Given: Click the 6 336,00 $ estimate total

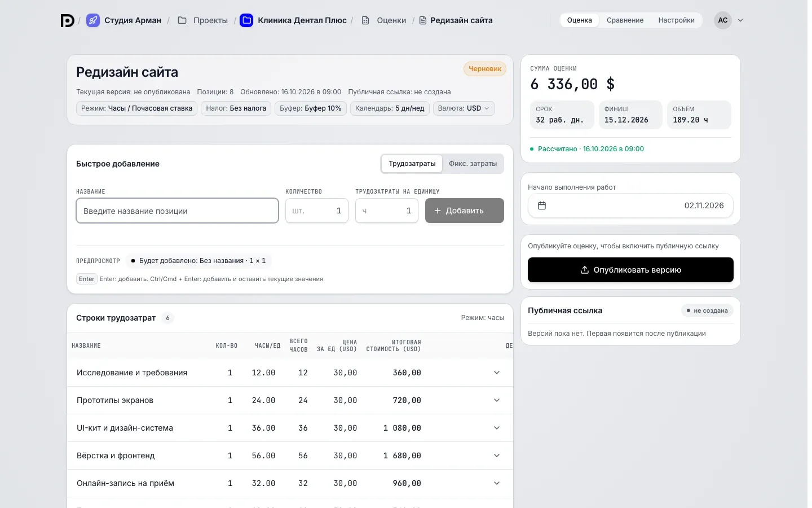Looking at the screenshot, I should pos(573,84).
